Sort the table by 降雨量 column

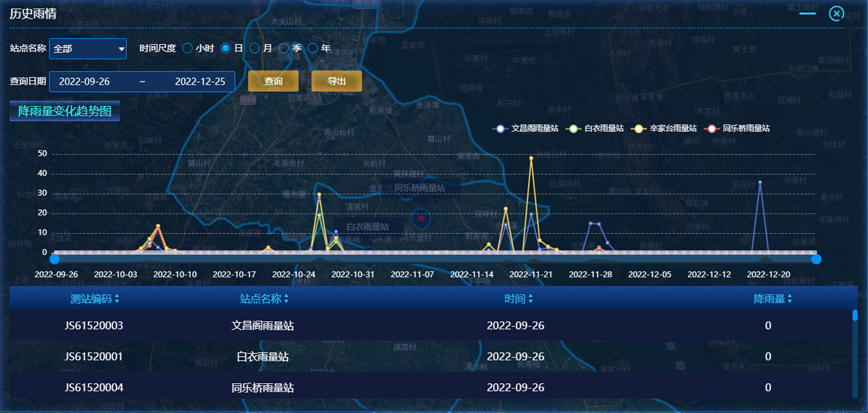(x=790, y=299)
